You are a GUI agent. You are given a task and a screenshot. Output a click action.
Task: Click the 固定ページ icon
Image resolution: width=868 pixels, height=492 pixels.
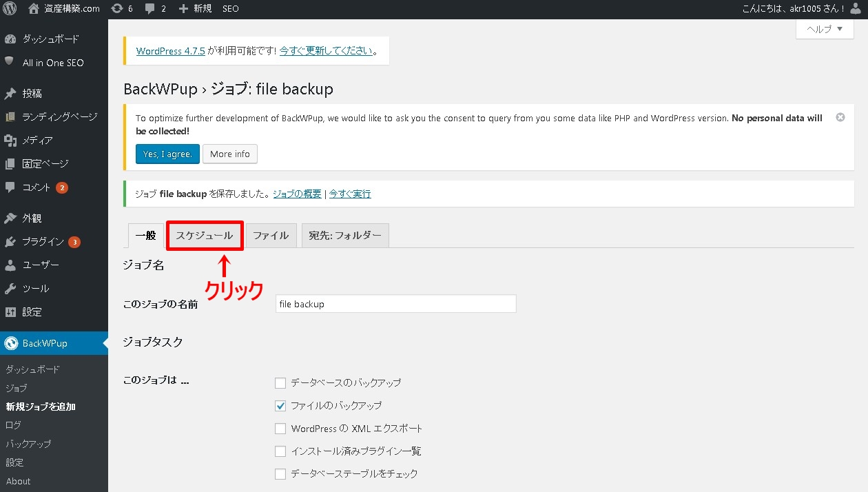pyautogui.click(x=10, y=164)
